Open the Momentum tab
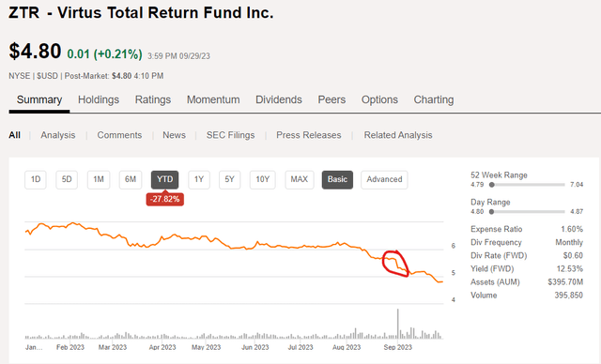Screen dimensions: 601x364 tap(213, 99)
